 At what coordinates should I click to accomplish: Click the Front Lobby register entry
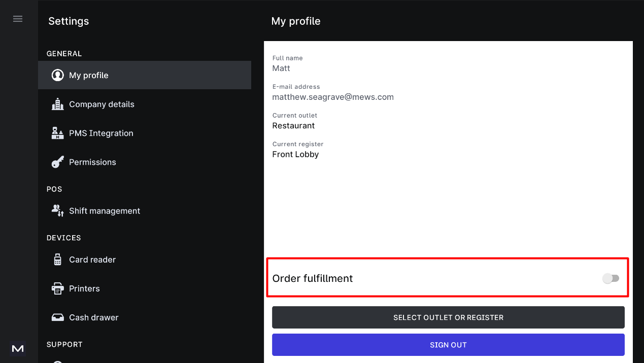click(x=295, y=154)
